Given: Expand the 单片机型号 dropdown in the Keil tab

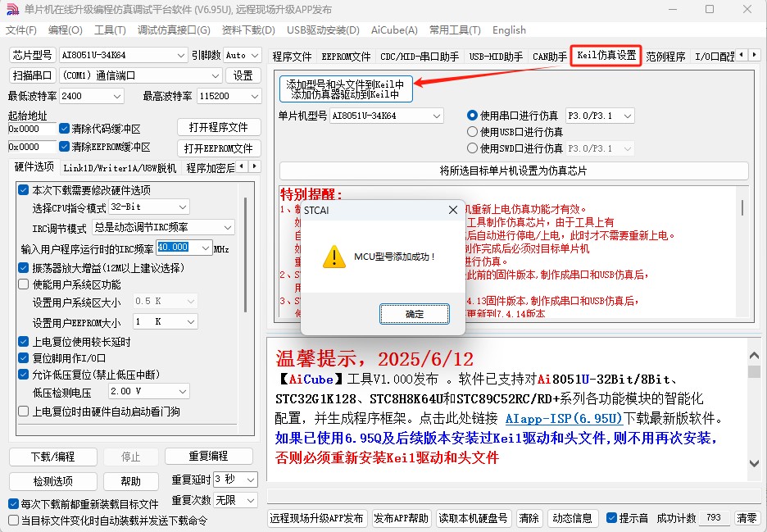Looking at the screenshot, I should point(436,116).
